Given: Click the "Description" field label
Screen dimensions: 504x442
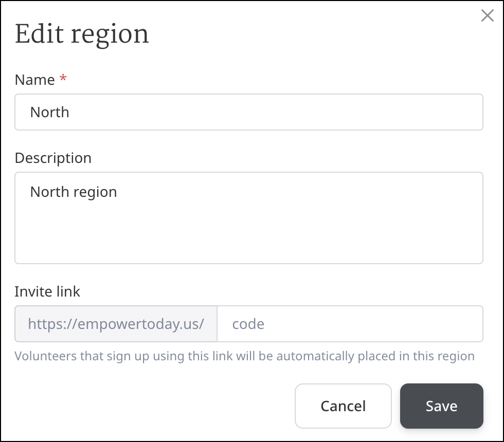Looking at the screenshot, I should point(53,158).
